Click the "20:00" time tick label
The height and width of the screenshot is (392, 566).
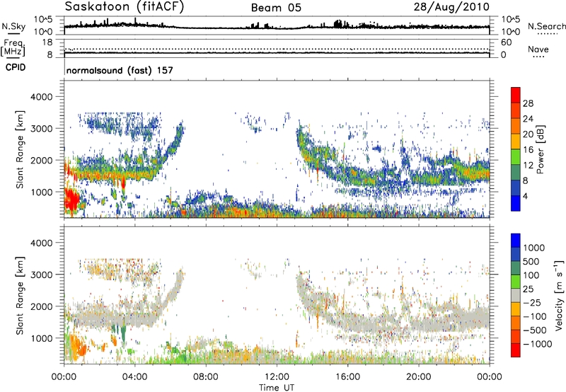click(x=418, y=377)
